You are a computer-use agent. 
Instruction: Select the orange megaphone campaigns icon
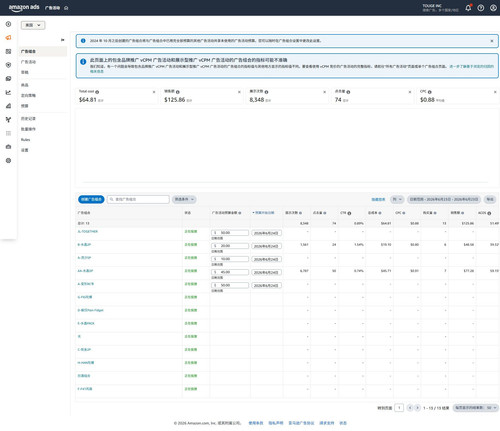8,38
